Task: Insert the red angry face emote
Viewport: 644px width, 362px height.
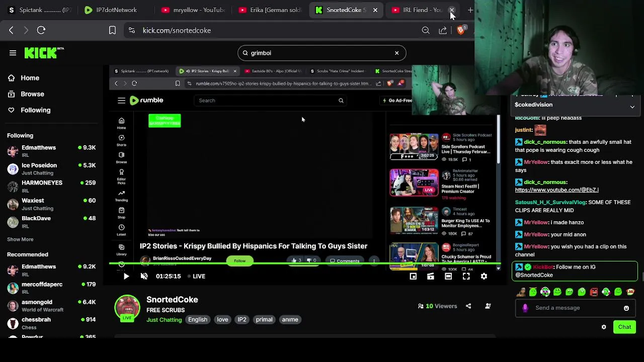Action: (594, 292)
